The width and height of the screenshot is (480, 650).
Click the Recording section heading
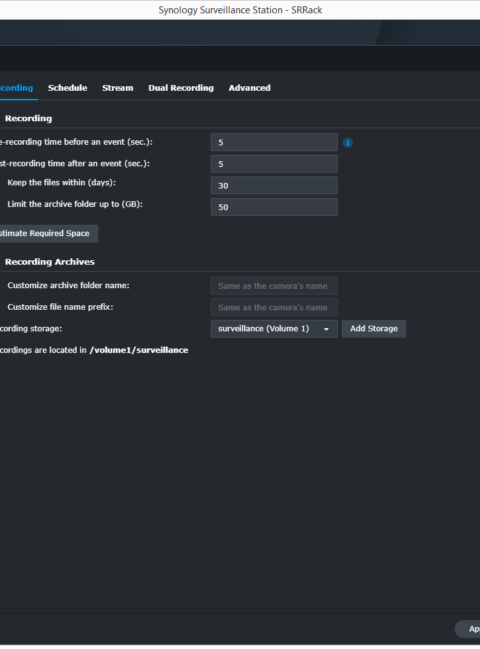[x=29, y=118]
